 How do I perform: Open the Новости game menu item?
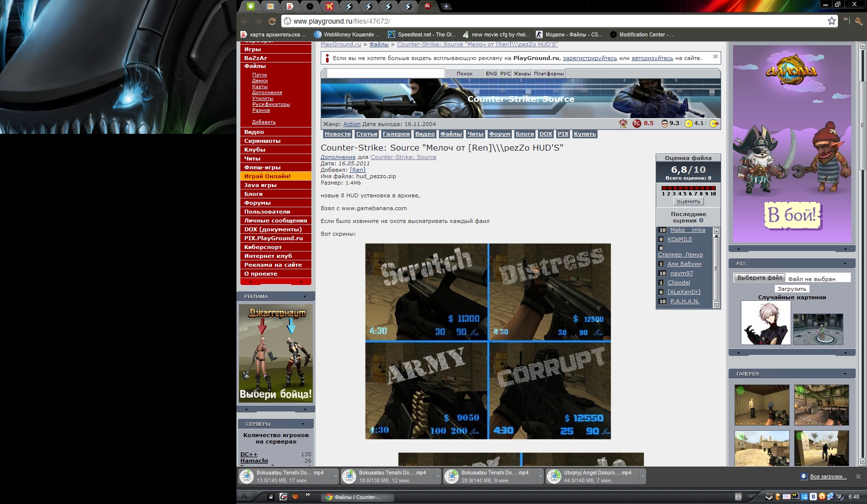point(337,134)
